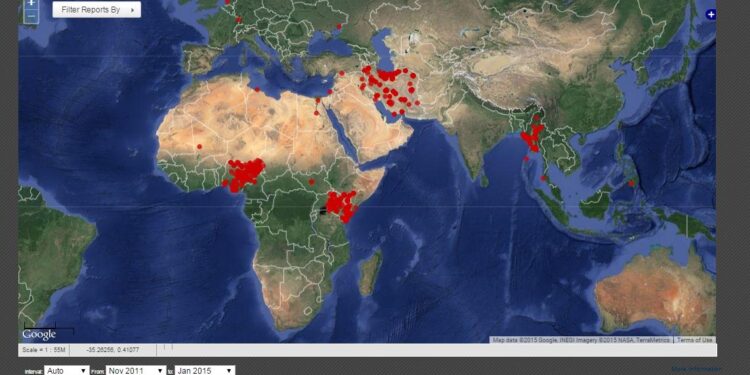Screen dimensions: 750x375
Task: Open the From date dropdown Nov 2011
Action: point(136,371)
